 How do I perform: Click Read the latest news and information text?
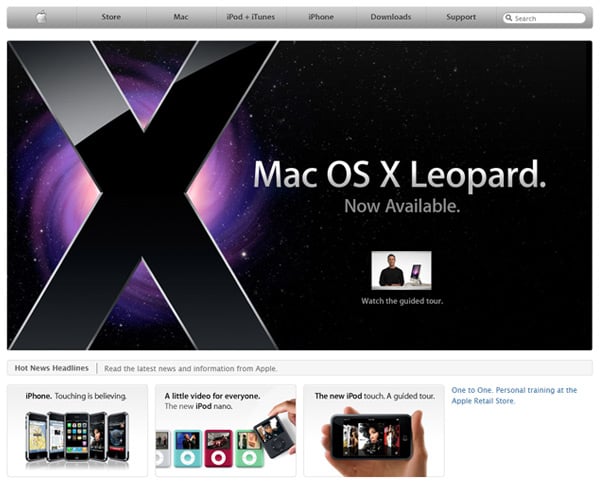(x=191, y=368)
